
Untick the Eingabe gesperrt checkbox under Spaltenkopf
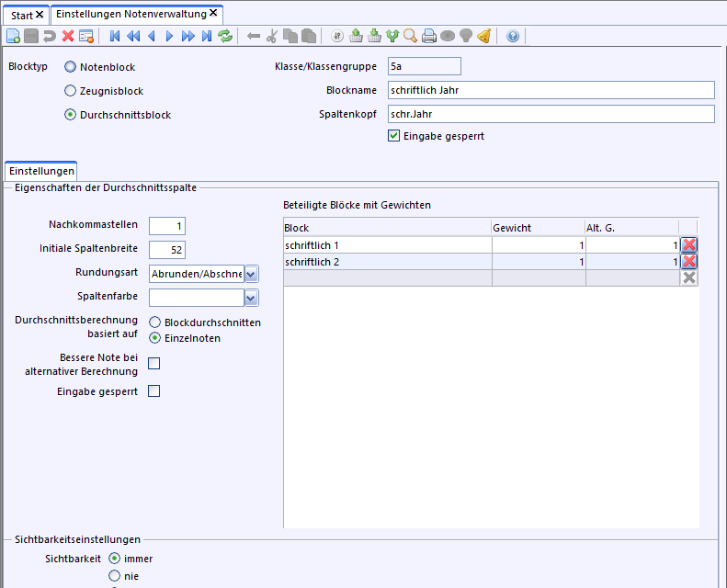[394, 136]
